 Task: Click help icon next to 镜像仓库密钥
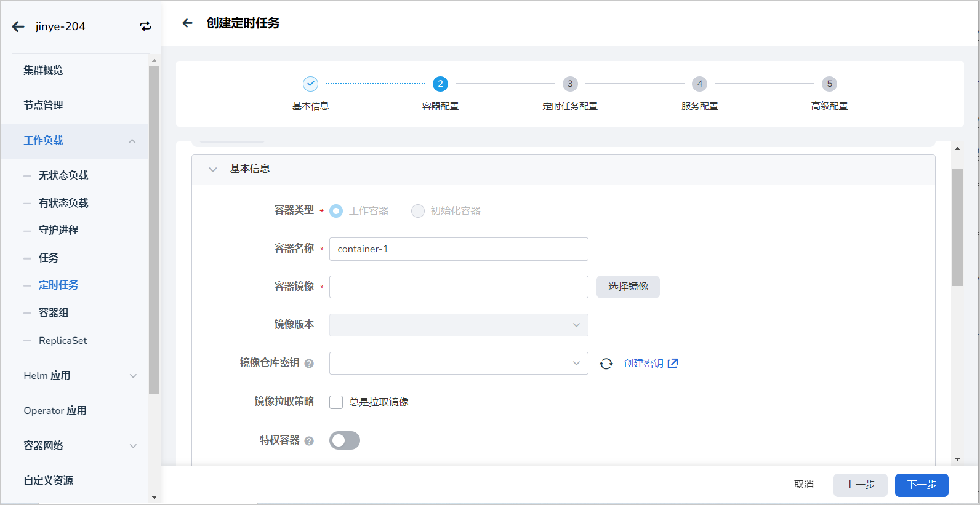(x=309, y=364)
